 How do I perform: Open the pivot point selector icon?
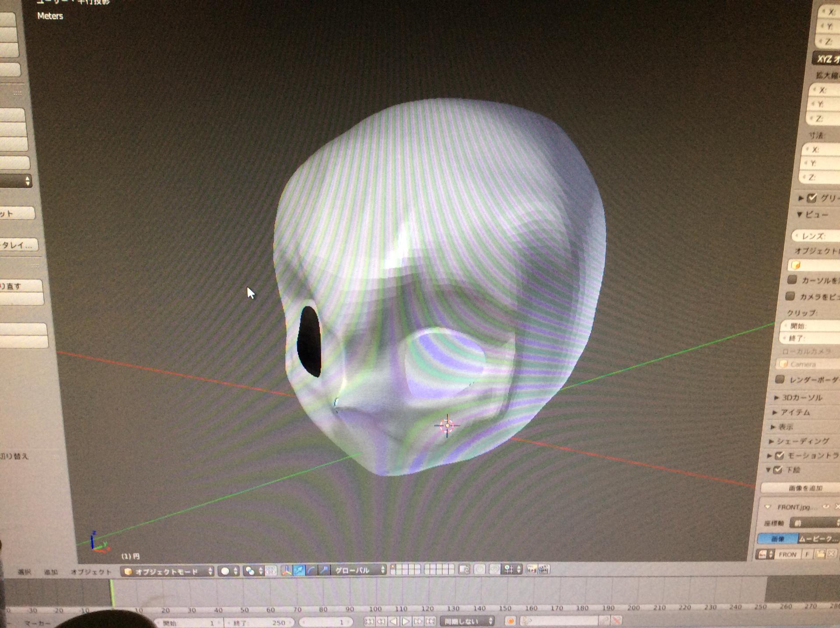[254, 571]
